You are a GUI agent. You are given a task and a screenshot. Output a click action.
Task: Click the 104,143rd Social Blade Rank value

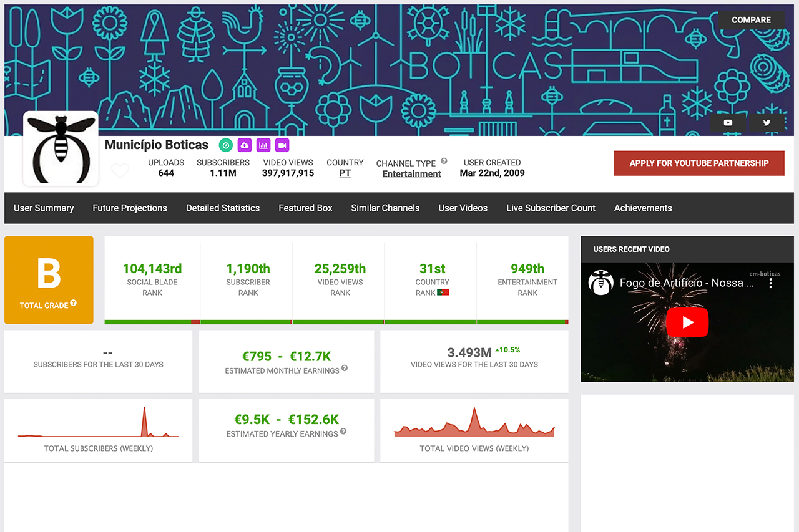pyautogui.click(x=152, y=269)
